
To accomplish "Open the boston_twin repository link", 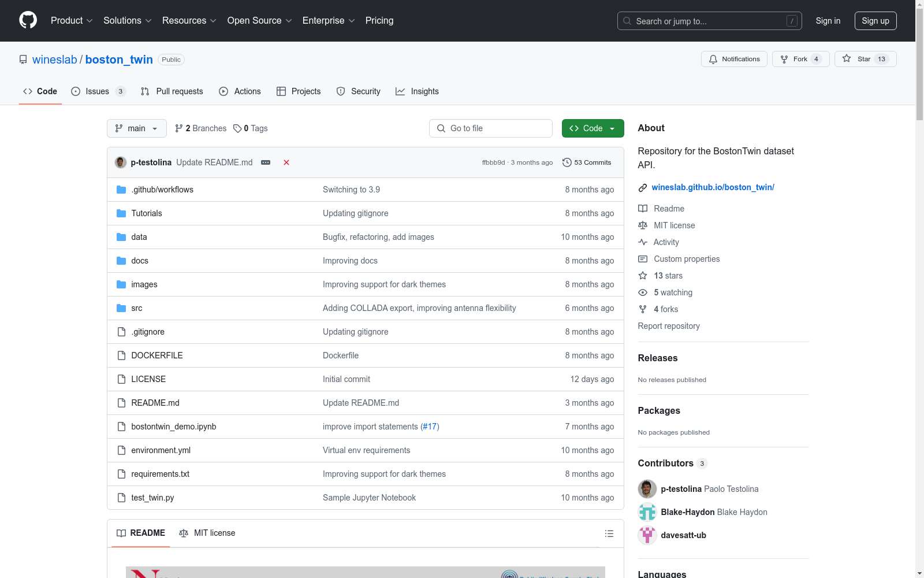I will (x=119, y=60).
